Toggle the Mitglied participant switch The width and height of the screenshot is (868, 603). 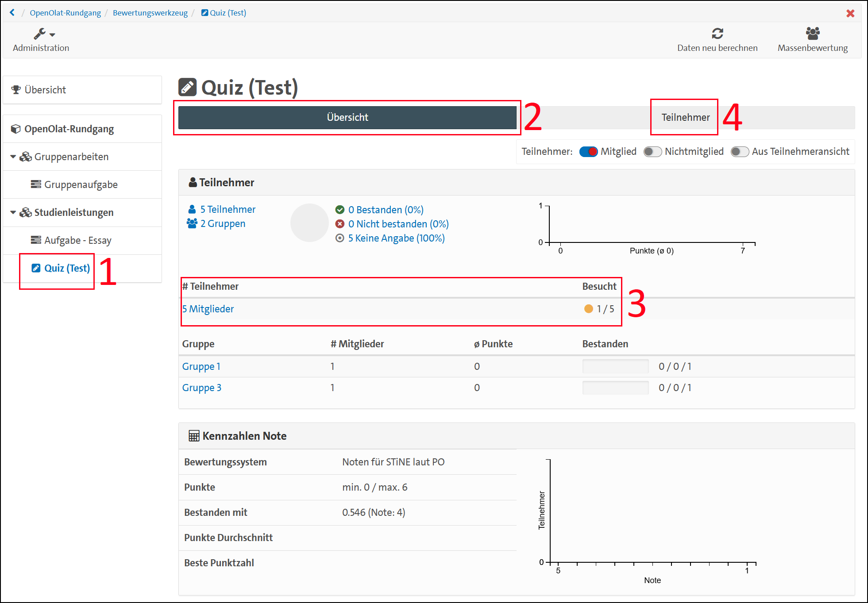pyautogui.click(x=588, y=152)
